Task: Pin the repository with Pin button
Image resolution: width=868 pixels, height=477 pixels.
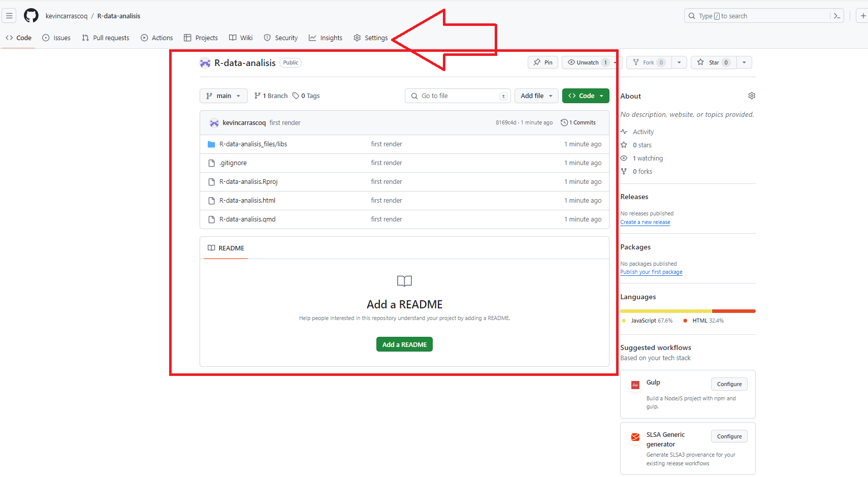Action: point(543,62)
